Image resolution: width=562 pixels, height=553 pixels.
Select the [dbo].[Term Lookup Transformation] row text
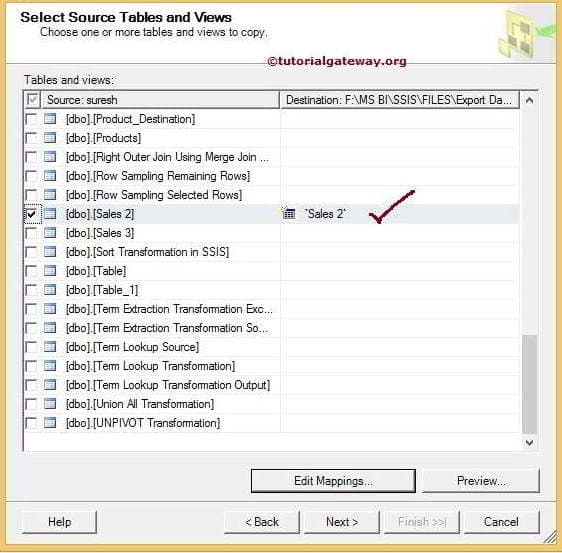click(150, 366)
